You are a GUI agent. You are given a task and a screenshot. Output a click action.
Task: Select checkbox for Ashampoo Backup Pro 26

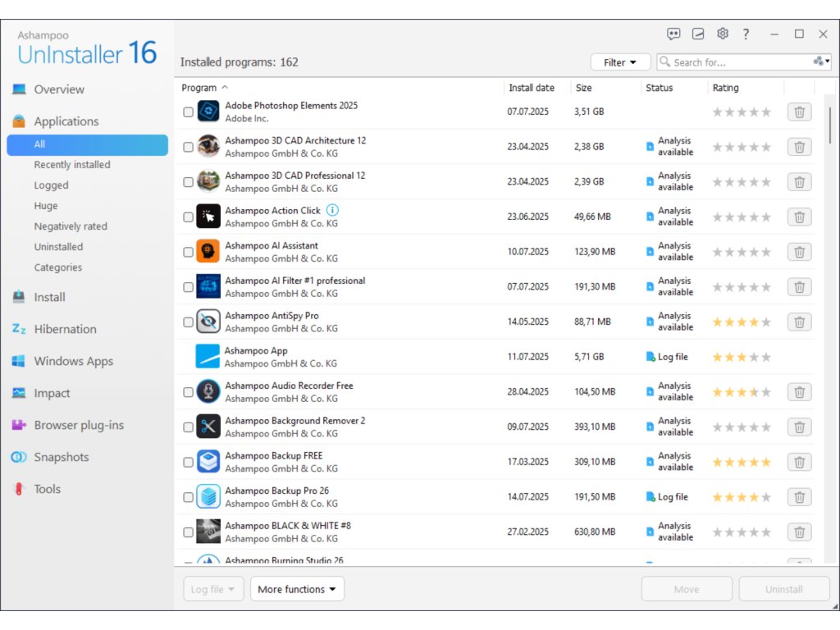coord(188,497)
